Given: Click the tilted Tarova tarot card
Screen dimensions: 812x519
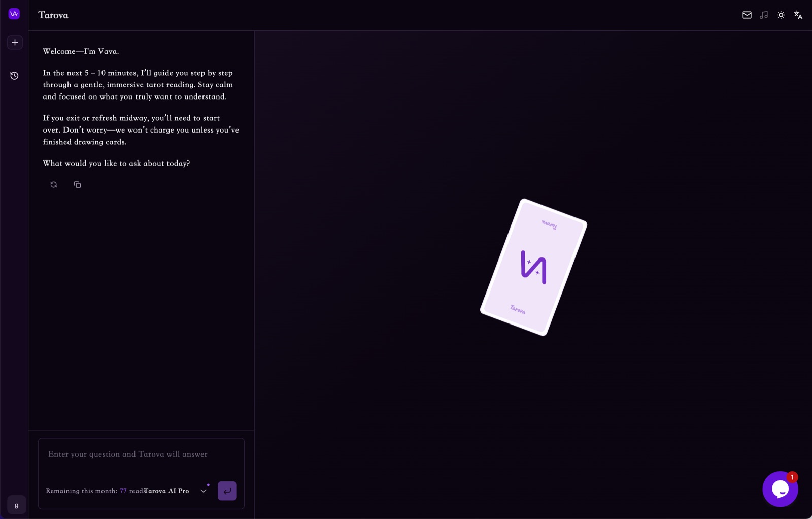Looking at the screenshot, I should (533, 267).
